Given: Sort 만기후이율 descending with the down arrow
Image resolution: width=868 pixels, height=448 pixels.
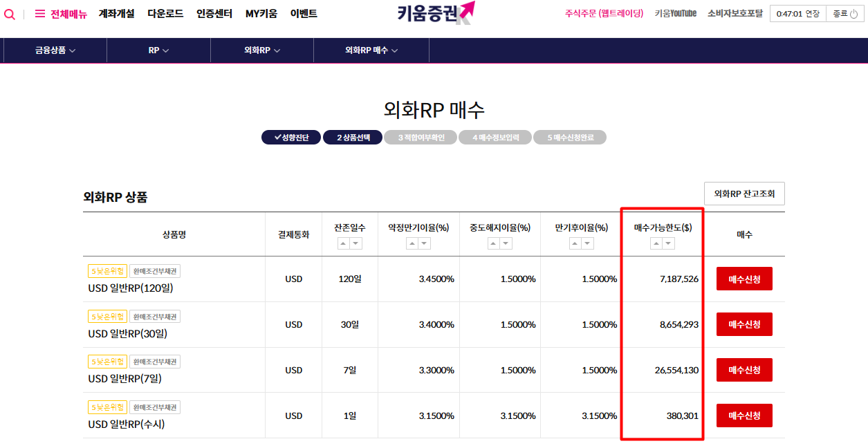Looking at the screenshot, I should pyautogui.click(x=589, y=243).
